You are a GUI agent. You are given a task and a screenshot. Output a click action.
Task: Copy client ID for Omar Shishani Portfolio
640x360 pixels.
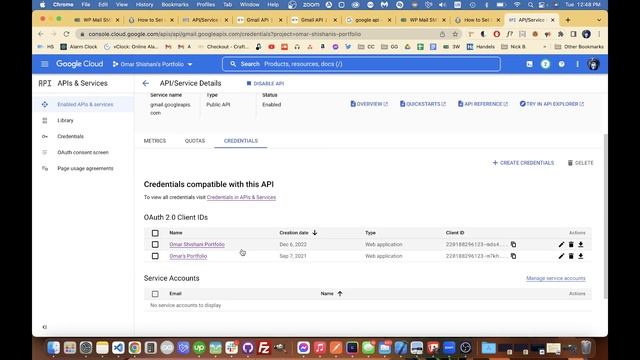[513, 244]
